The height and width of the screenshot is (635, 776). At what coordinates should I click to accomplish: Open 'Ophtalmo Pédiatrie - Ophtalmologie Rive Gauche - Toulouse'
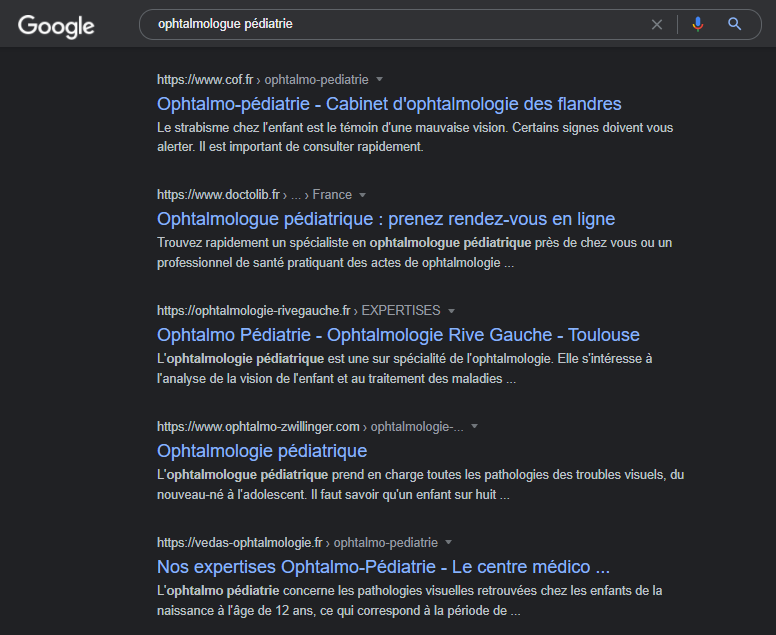(x=398, y=335)
